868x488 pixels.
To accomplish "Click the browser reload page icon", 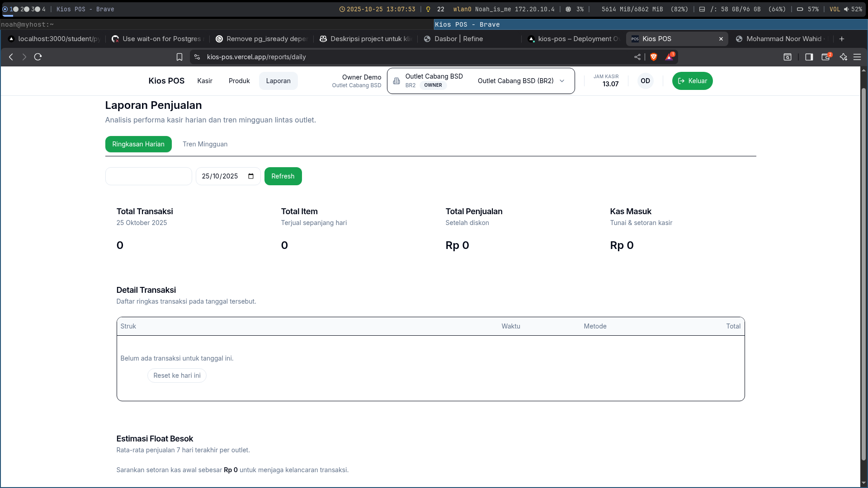I will 38,57.
